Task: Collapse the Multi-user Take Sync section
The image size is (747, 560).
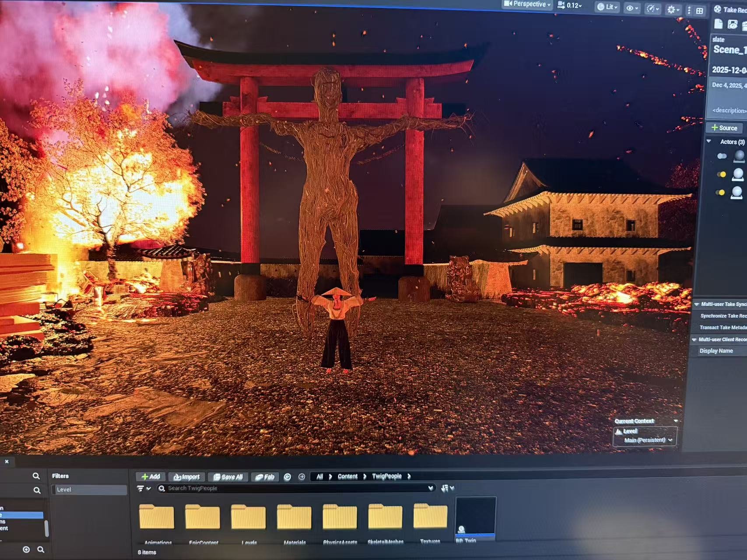Action: point(697,304)
